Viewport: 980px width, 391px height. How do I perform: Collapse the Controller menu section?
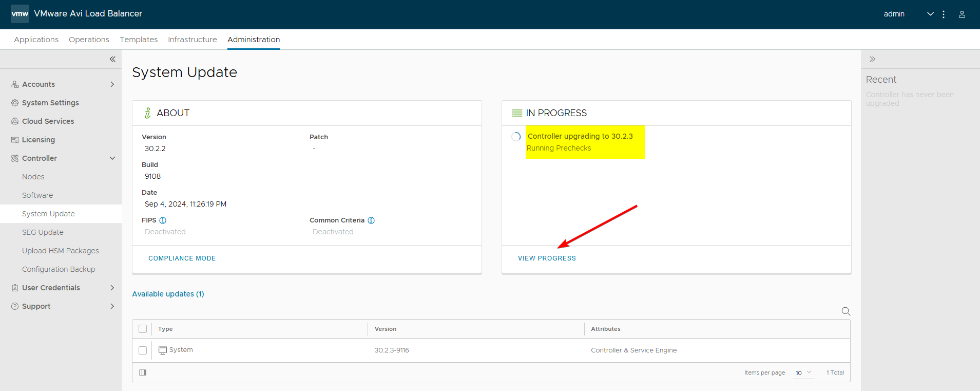[112, 158]
